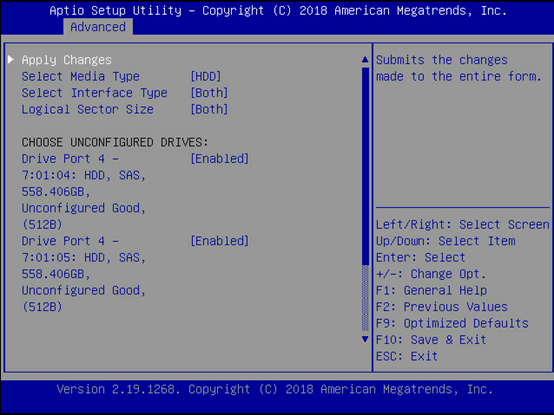Image resolution: width=554 pixels, height=415 pixels.
Task: Open the Select Media Type [HDD] option
Action: click(x=206, y=76)
